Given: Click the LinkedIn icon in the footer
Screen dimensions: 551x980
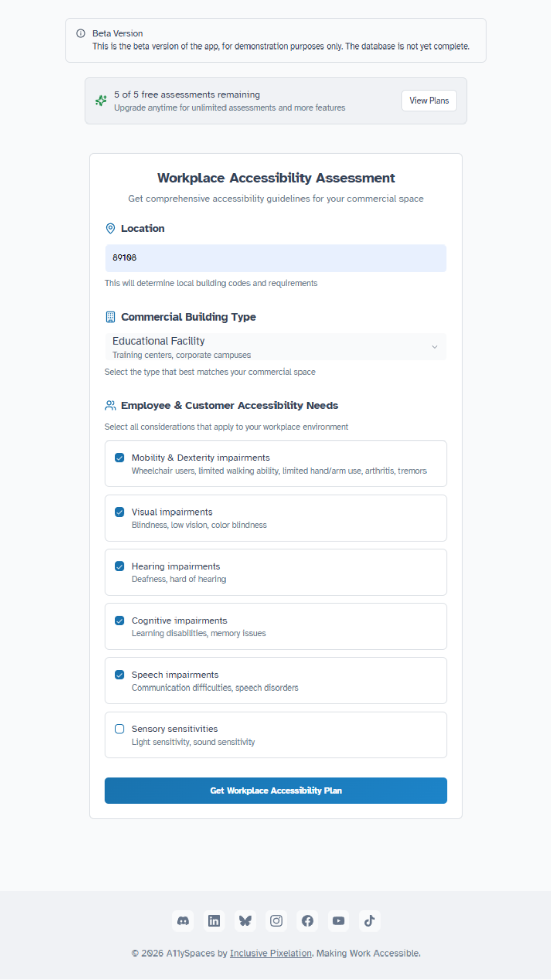Looking at the screenshot, I should click(x=214, y=921).
